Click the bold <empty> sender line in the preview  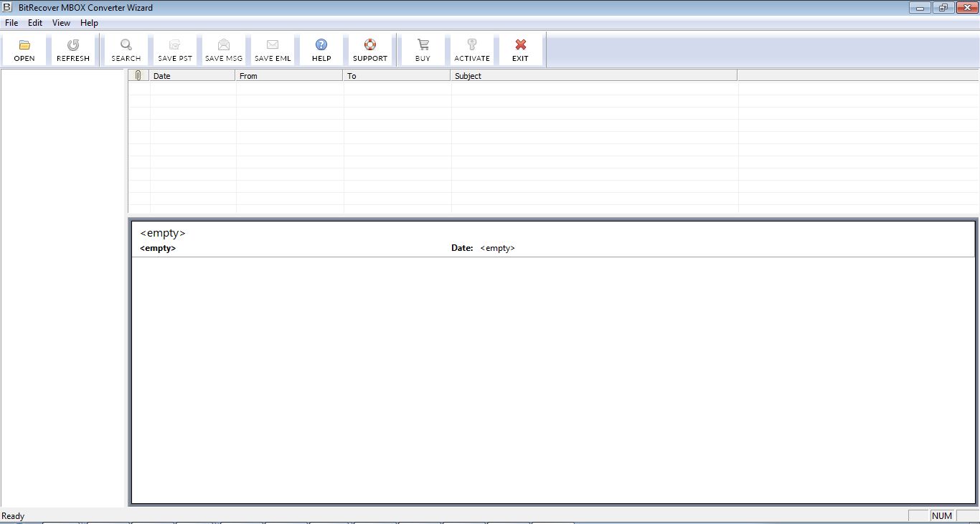click(x=158, y=248)
